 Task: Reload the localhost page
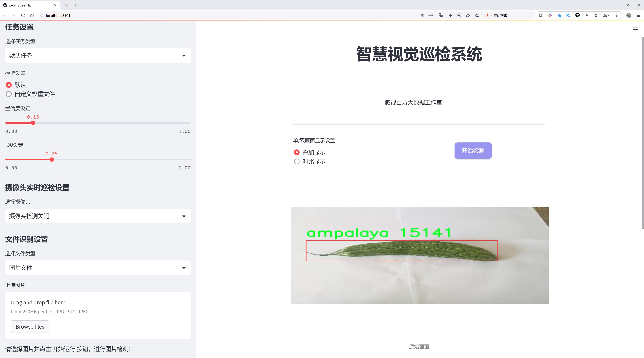[x=23, y=16]
